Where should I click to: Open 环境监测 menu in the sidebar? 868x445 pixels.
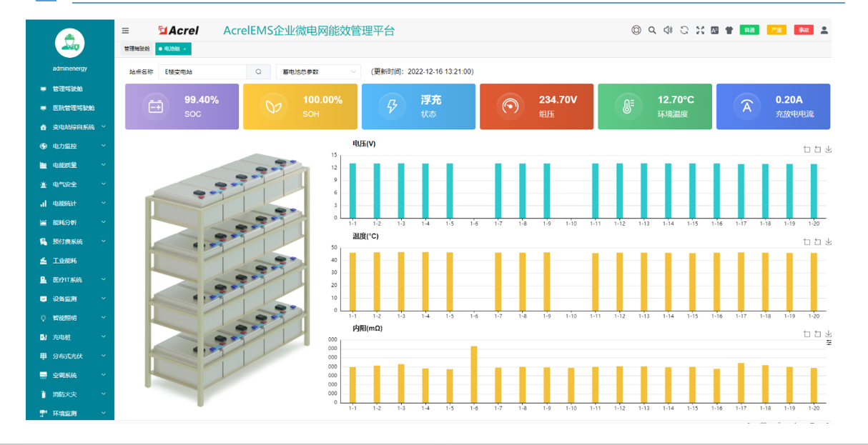70,413
